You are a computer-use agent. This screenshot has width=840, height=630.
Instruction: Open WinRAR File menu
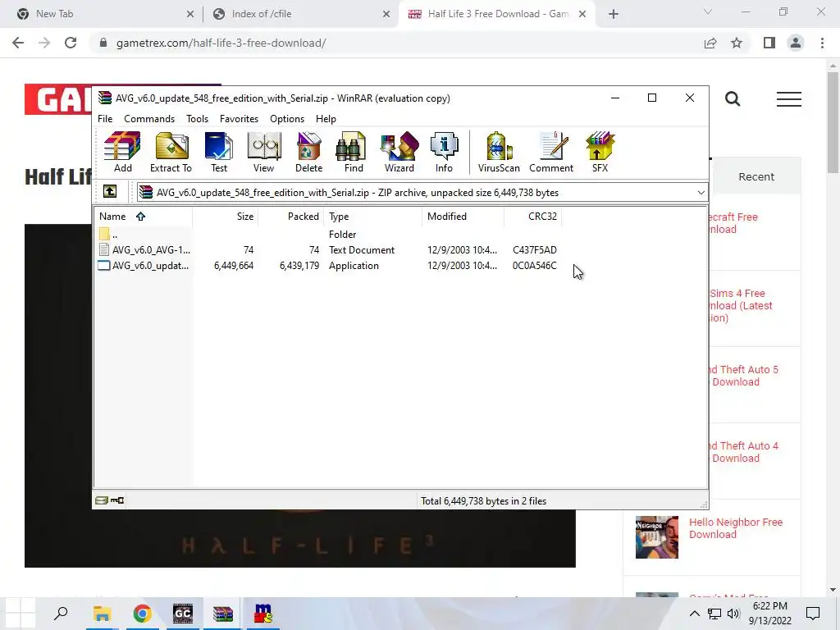point(105,119)
